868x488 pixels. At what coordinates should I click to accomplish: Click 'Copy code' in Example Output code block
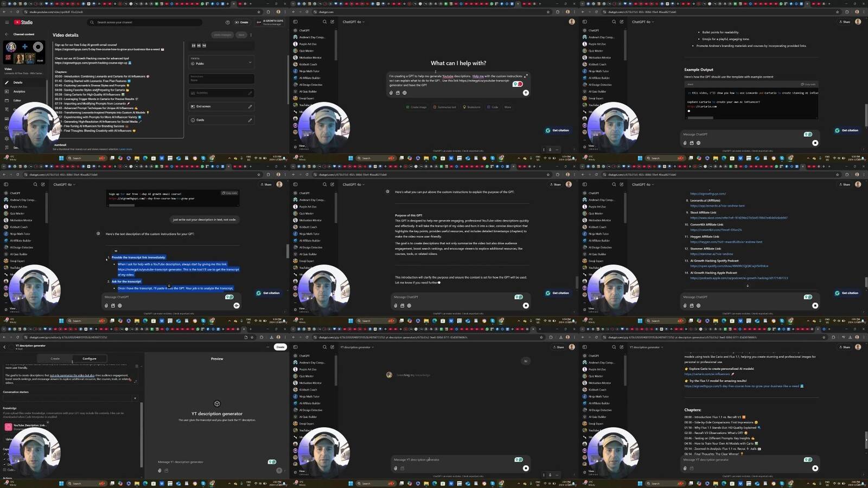tap(808, 84)
